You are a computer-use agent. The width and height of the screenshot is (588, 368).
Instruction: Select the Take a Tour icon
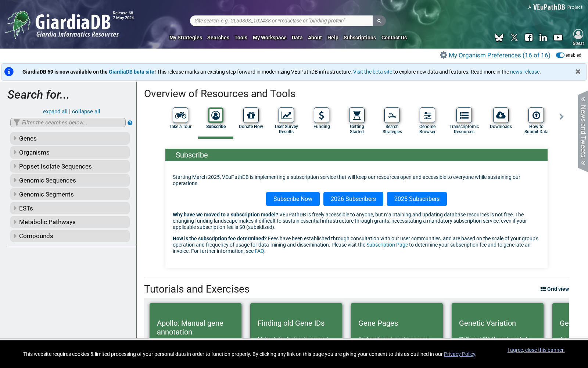point(180,115)
